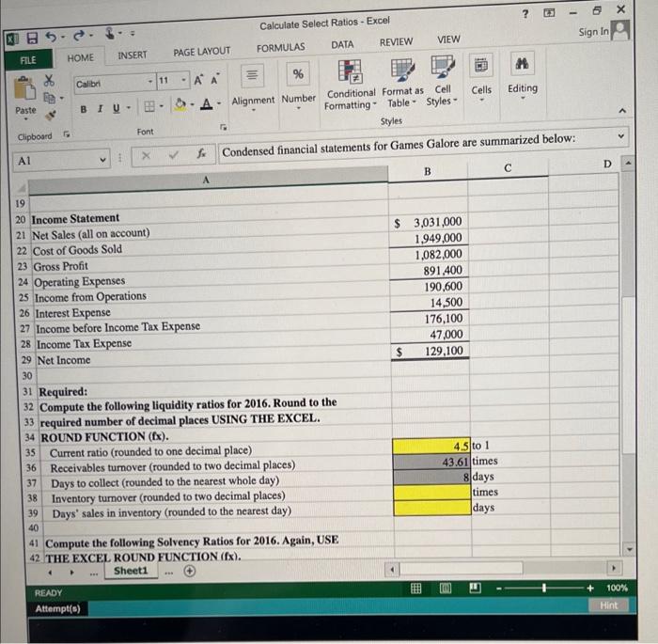
Task: Expand the formula bar chevron
Action: pos(621,136)
